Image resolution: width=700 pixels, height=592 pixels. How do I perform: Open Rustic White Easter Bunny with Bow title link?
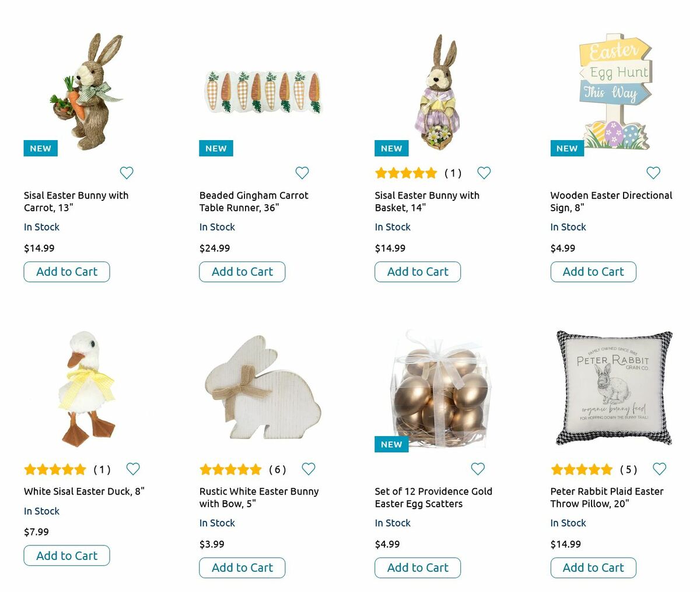click(x=259, y=497)
